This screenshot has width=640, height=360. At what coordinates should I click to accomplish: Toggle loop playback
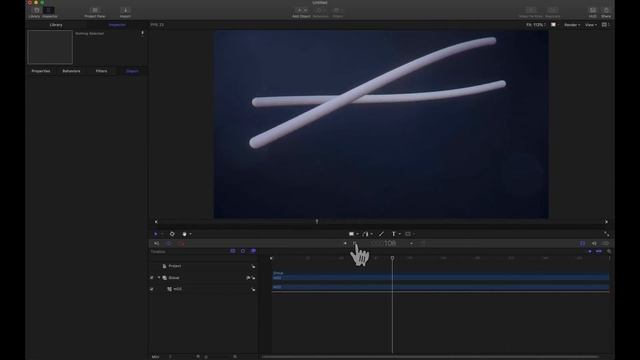pos(169,244)
